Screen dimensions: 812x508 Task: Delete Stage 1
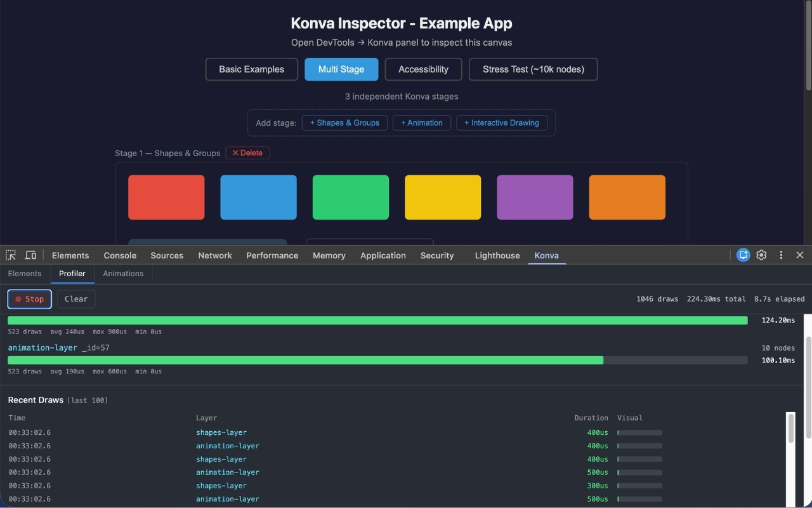click(x=247, y=153)
